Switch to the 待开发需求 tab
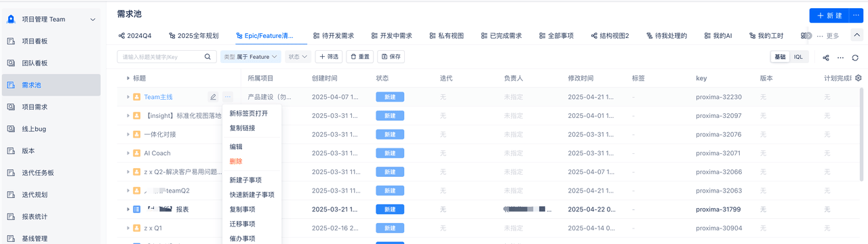 (x=334, y=35)
